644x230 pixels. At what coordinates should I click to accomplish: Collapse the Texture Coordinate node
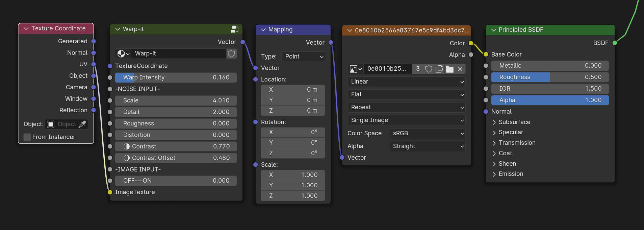[x=26, y=29]
